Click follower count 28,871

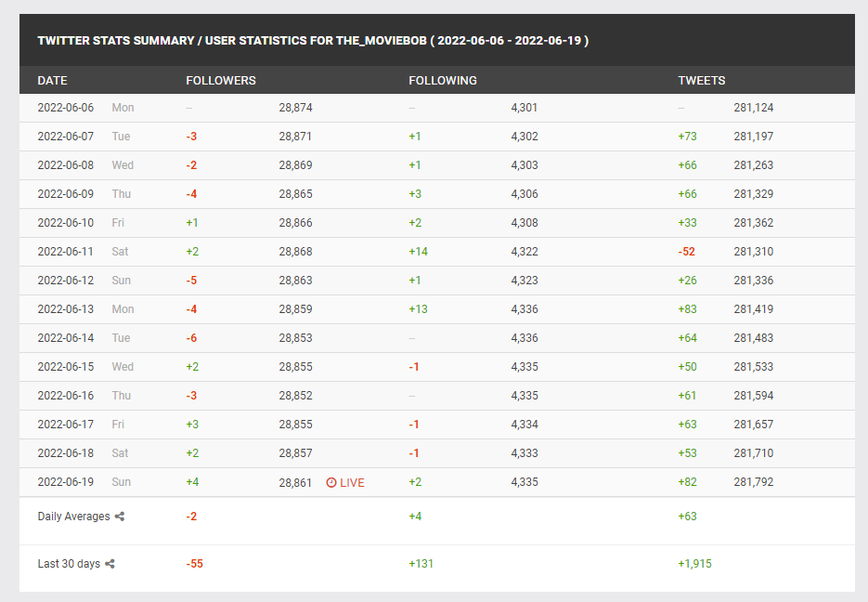[295, 137]
